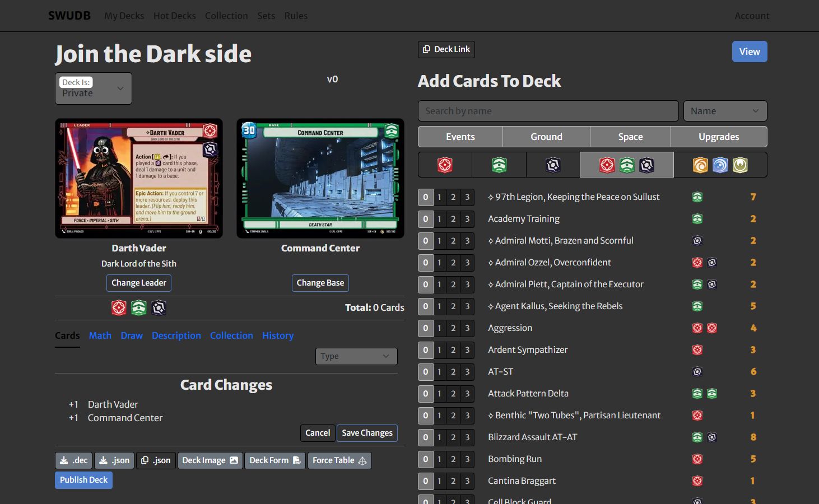Open the Deck Form PDF

[x=275, y=460]
